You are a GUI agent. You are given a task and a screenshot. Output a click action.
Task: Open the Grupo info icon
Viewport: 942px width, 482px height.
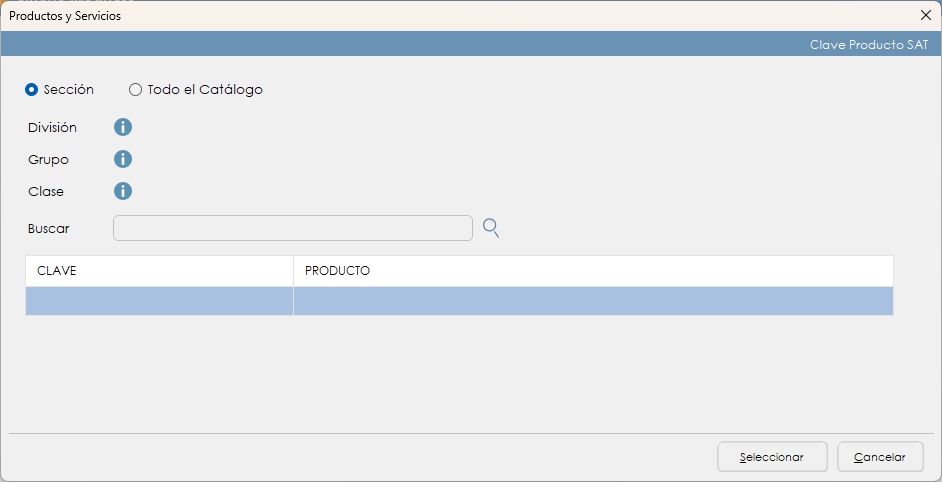coord(123,159)
